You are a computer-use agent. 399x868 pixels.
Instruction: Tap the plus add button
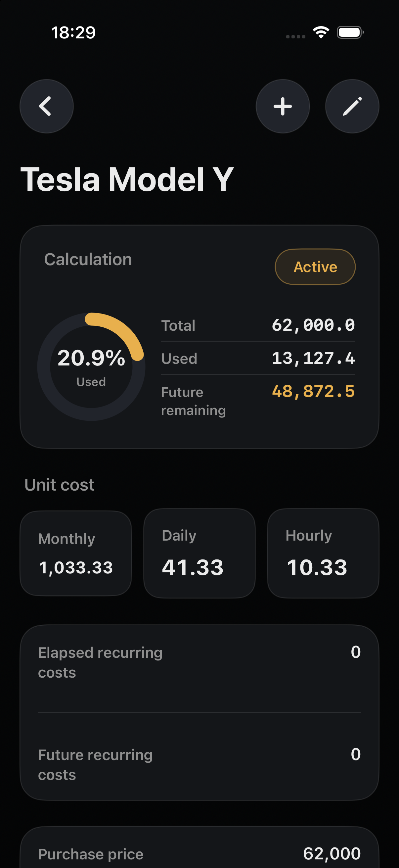pos(283,107)
